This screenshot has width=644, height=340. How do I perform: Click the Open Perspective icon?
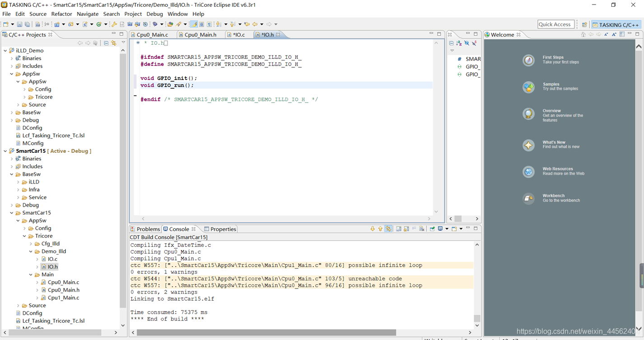tap(584, 24)
